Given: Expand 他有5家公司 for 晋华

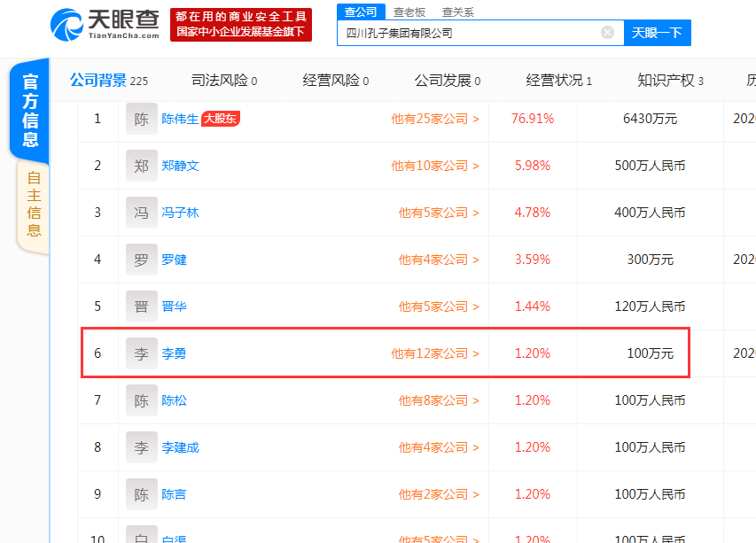Looking at the screenshot, I should click(x=439, y=306).
